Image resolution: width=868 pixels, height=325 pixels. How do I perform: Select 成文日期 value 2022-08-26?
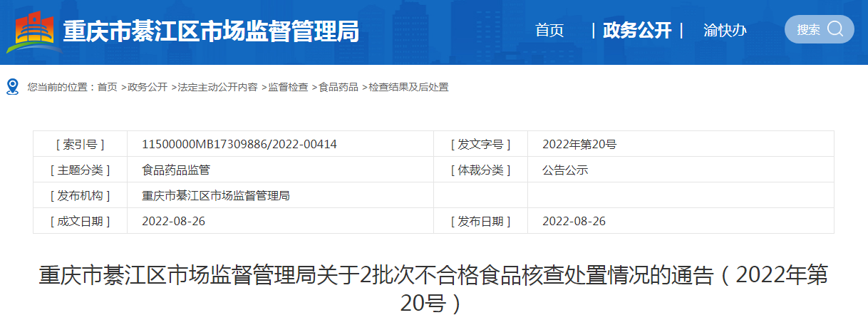(174, 221)
